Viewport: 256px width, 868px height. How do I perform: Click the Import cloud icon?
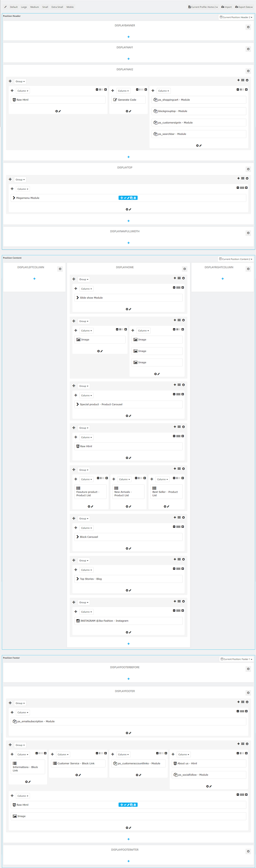[223, 7]
